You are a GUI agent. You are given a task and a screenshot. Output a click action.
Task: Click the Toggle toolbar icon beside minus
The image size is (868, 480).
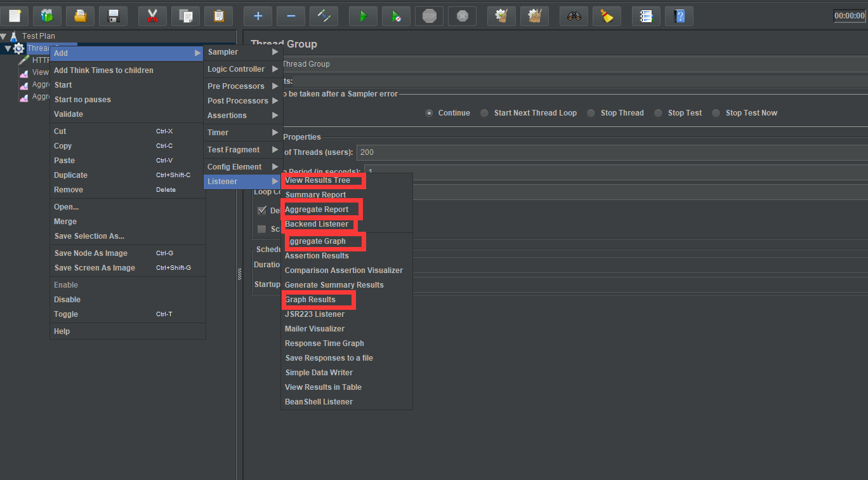324,16
